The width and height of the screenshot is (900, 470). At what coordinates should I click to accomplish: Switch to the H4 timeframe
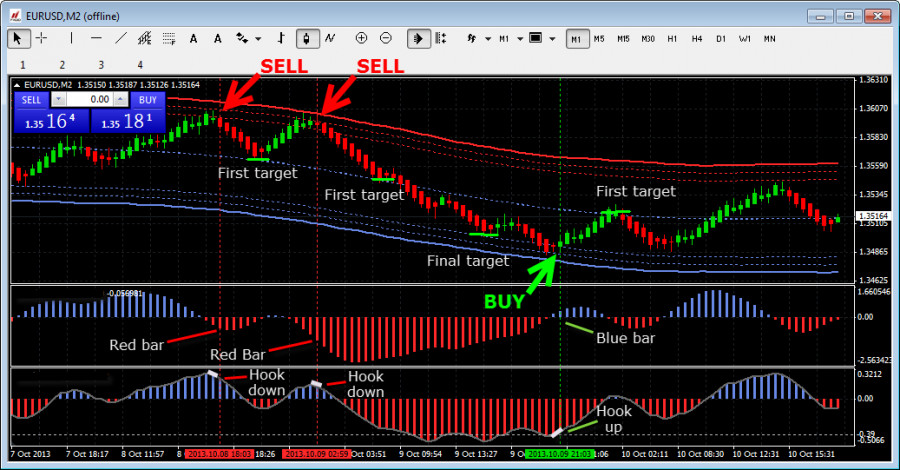tap(697, 39)
